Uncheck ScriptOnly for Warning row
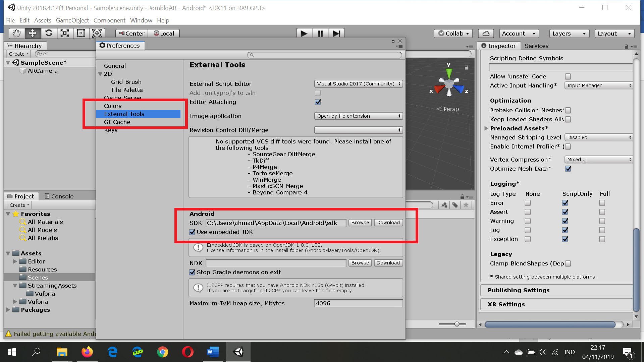Viewport: 644px width, 362px height. coord(565,221)
